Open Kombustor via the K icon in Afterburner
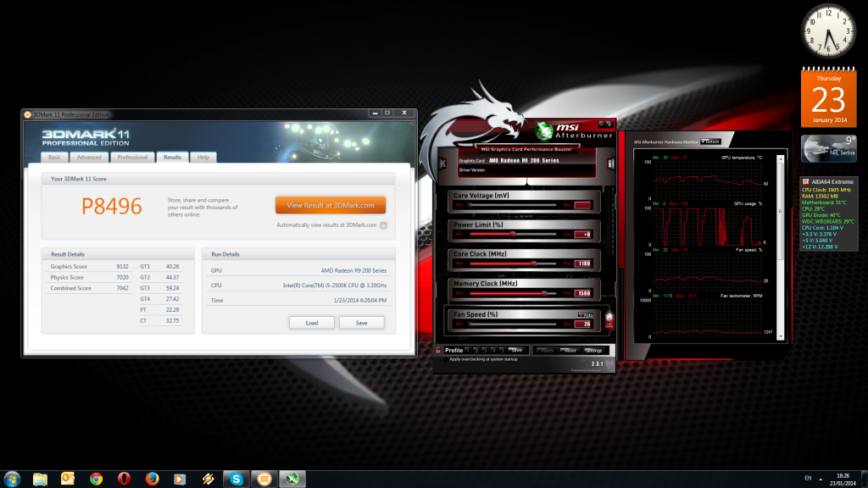 [442, 164]
